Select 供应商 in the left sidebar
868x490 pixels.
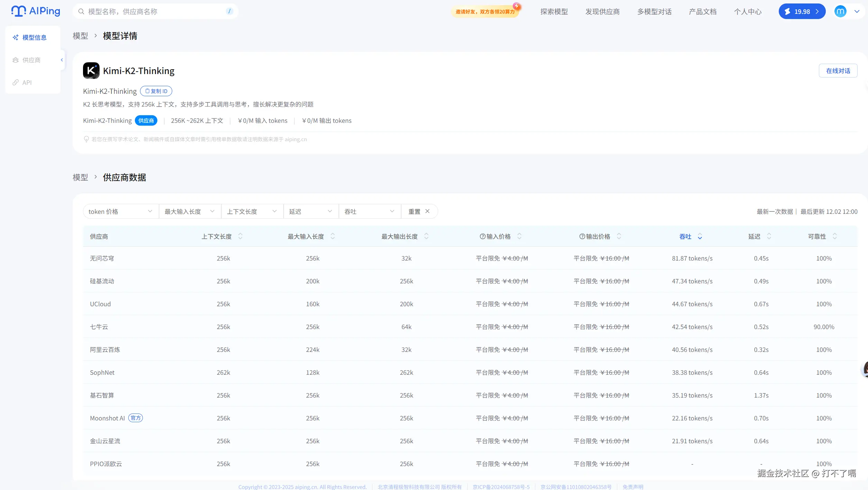[31, 60]
